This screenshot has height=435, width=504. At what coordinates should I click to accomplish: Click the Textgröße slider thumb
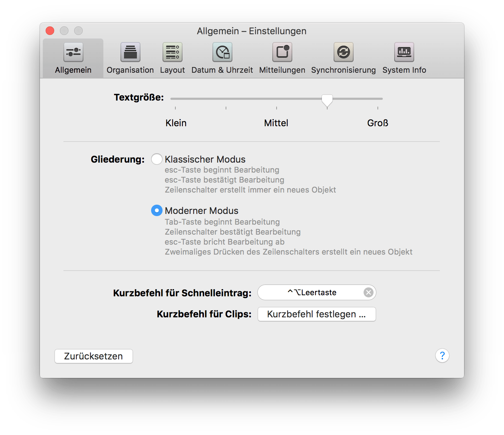tap(327, 100)
